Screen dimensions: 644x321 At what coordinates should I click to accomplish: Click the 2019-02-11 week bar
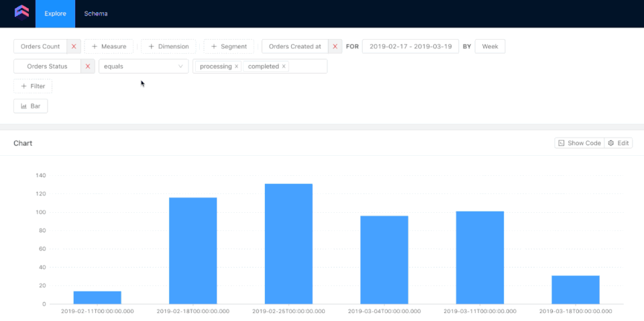pos(97,297)
